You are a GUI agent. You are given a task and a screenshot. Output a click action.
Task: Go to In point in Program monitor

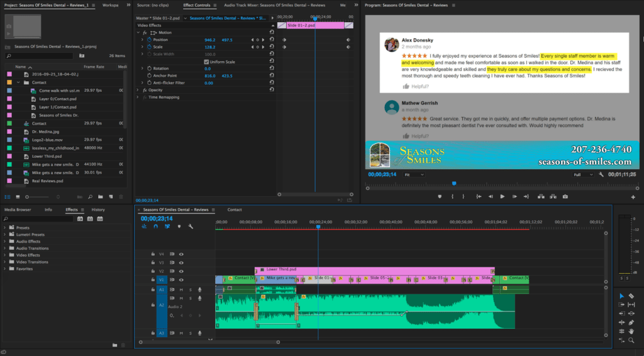(x=479, y=197)
